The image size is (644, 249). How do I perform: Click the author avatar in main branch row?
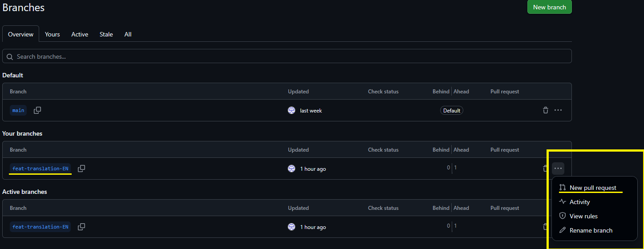pos(292,110)
